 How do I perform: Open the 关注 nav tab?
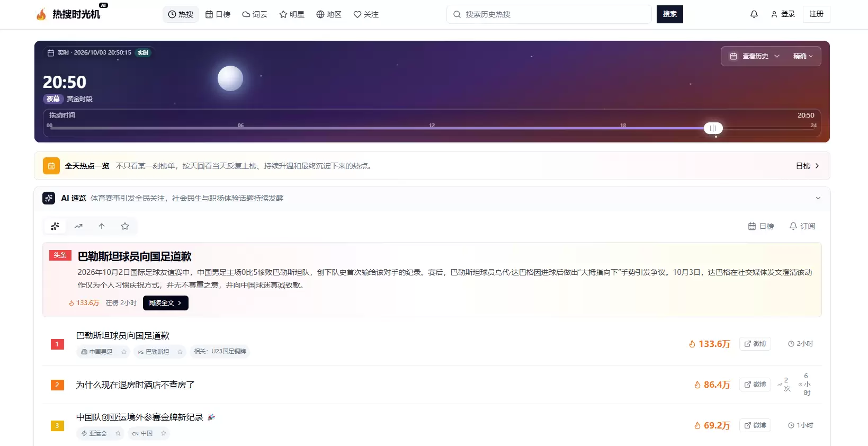tap(366, 14)
